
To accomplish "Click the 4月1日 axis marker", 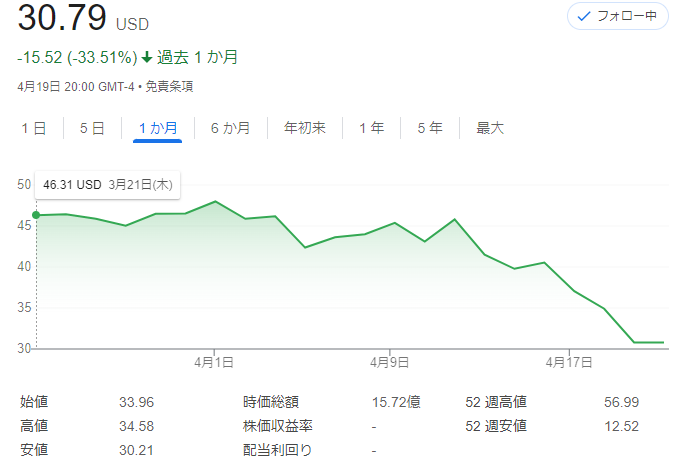I will point(214,362).
